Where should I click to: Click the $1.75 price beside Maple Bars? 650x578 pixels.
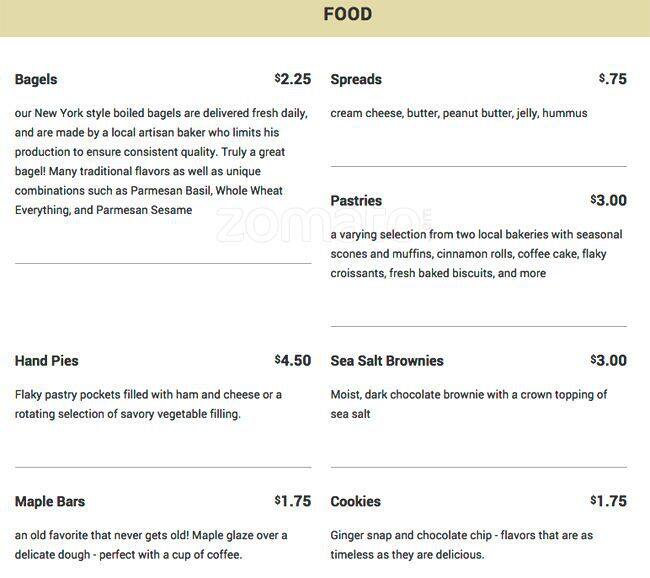(293, 501)
